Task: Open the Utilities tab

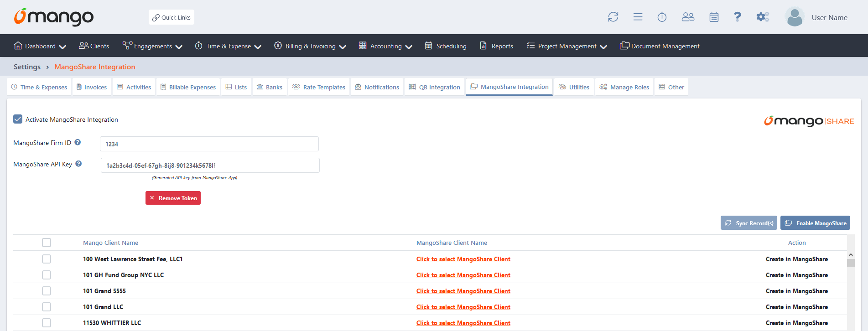Action: point(574,87)
